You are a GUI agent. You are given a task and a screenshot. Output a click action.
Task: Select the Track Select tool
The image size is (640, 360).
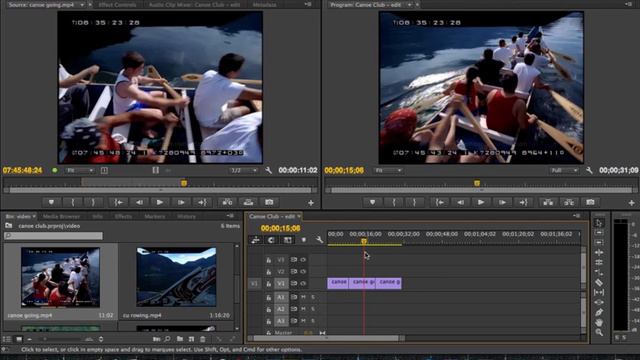(599, 233)
